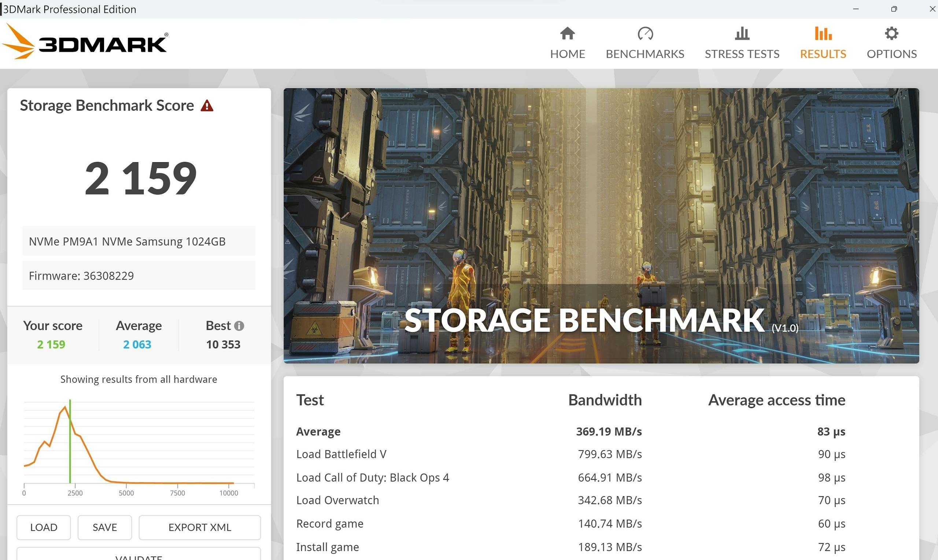The height and width of the screenshot is (560, 938).
Task: Open Benchmarks via the gauge icon
Action: [645, 34]
